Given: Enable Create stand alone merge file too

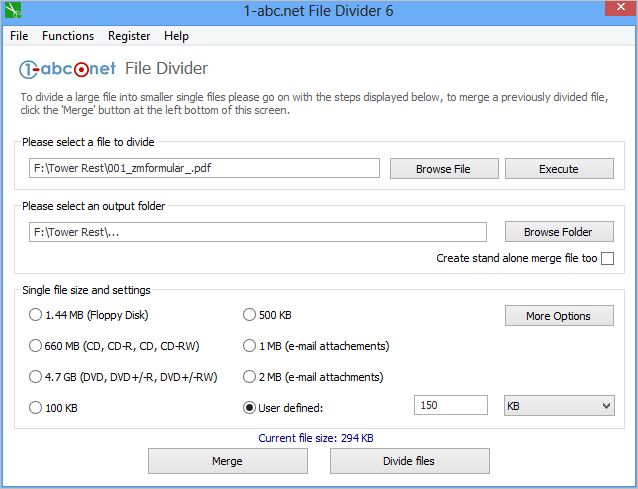Looking at the screenshot, I should 608,258.
